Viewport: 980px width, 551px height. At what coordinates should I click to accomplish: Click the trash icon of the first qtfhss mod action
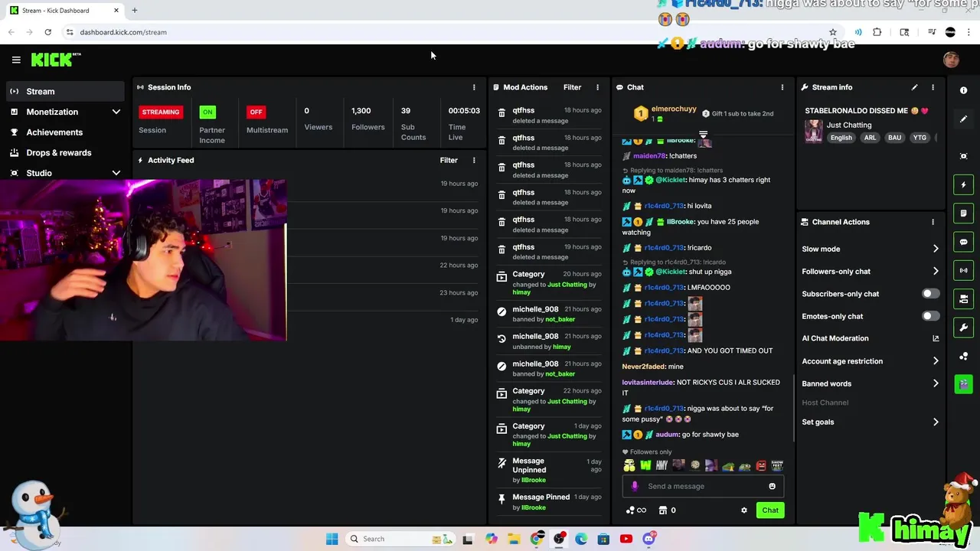click(501, 113)
